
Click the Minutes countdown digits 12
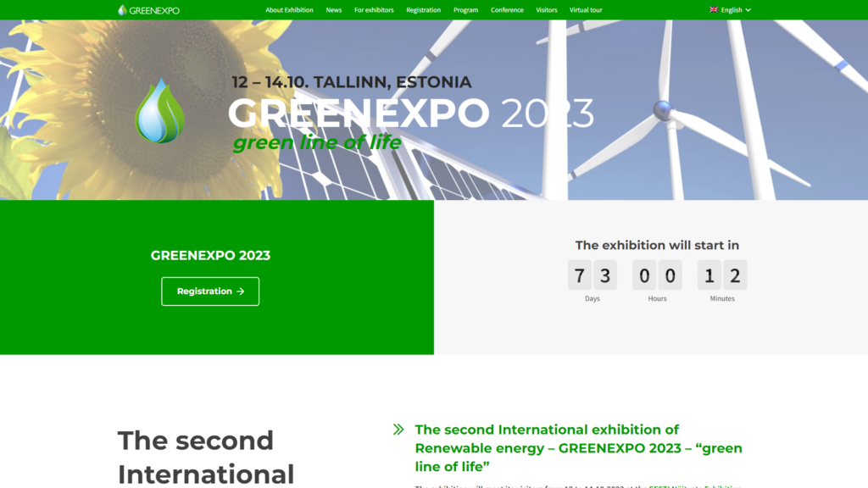(722, 275)
